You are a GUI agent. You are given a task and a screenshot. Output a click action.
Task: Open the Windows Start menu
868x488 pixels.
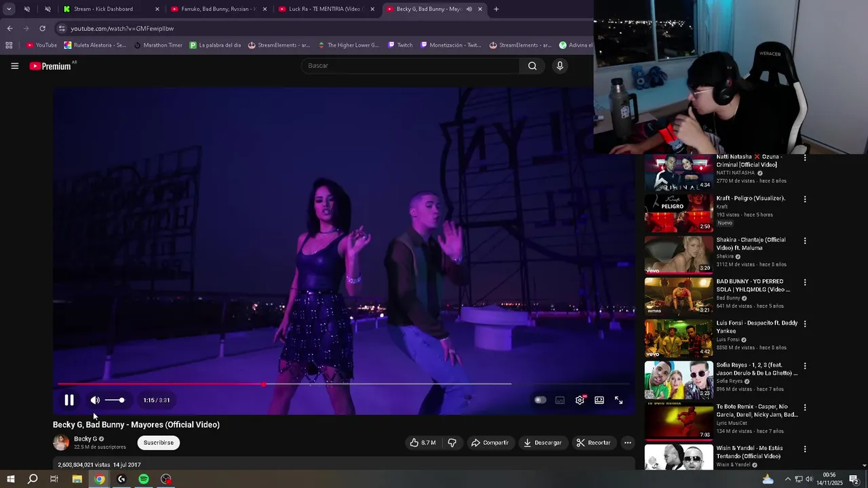(10, 479)
